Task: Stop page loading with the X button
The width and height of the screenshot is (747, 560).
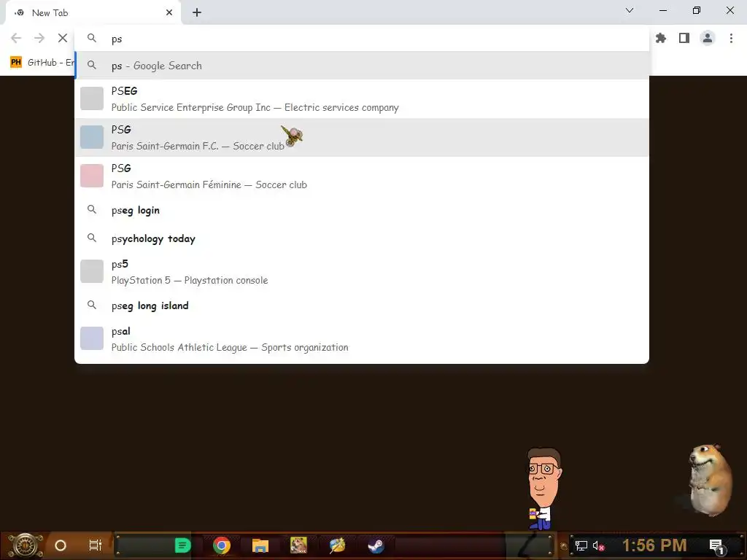Action: [x=63, y=38]
